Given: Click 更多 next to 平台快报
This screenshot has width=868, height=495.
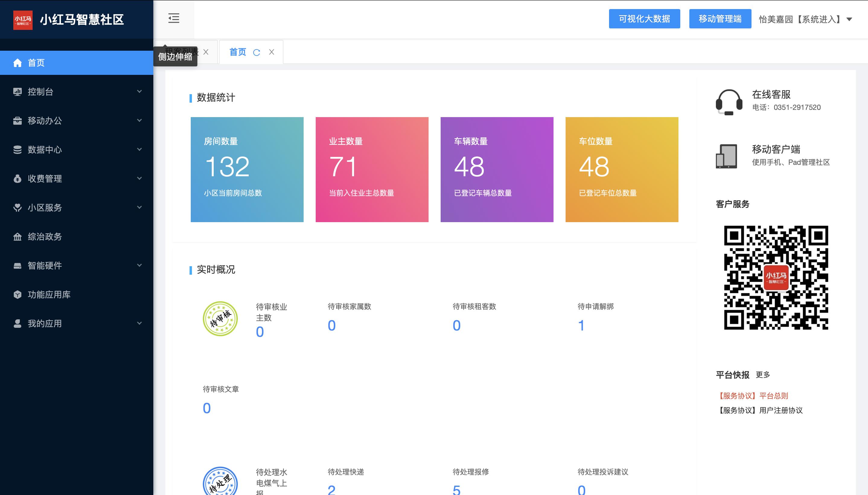Looking at the screenshot, I should (x=763, y=375).
